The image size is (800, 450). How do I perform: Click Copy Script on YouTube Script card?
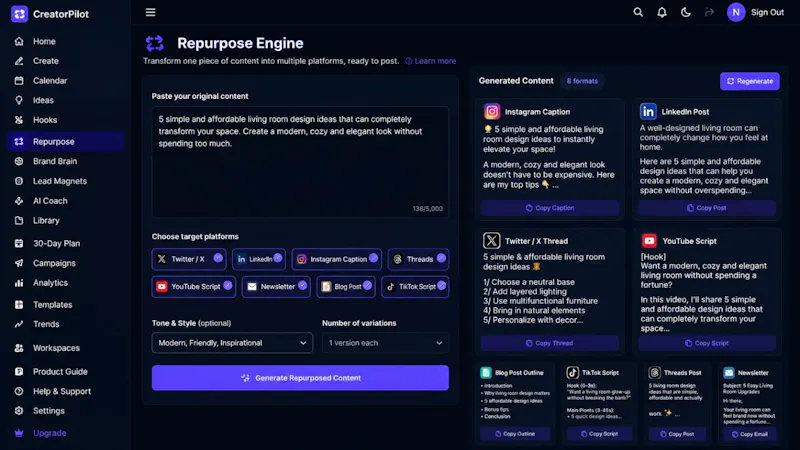pyautogui.click(x=707, y=343)
